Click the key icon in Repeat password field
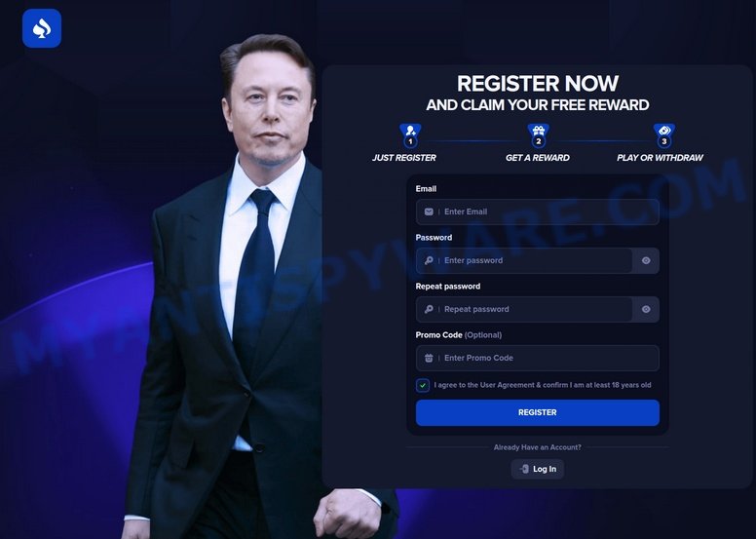 pyautogui.click(x=429, y=309)
